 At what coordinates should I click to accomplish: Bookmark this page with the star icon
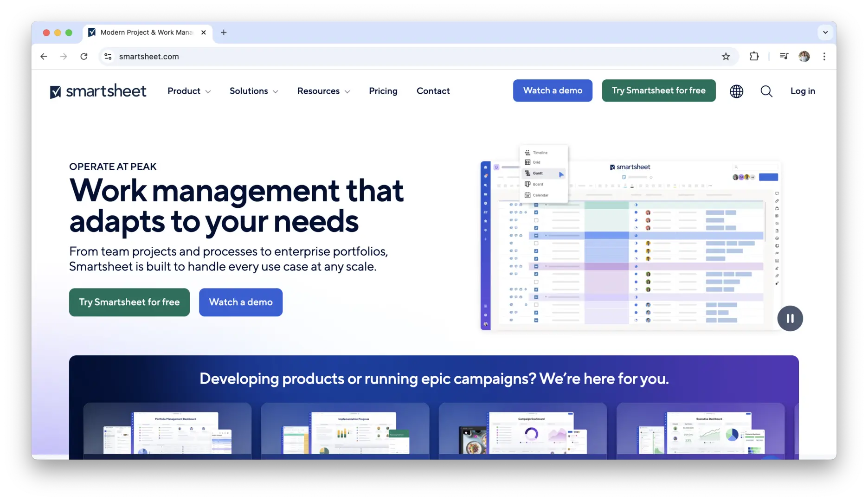(726, 57)
